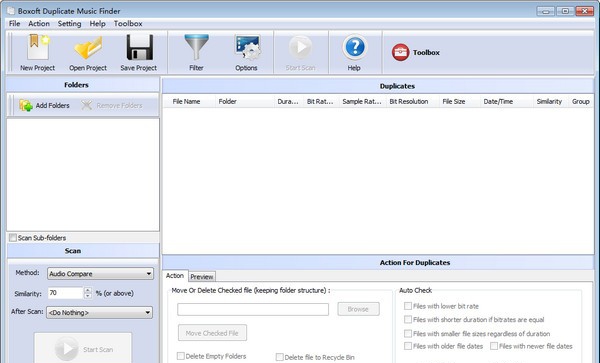600x363 pixels.
Task: Open the red Toolbox icon
Action: coord(400,52)
